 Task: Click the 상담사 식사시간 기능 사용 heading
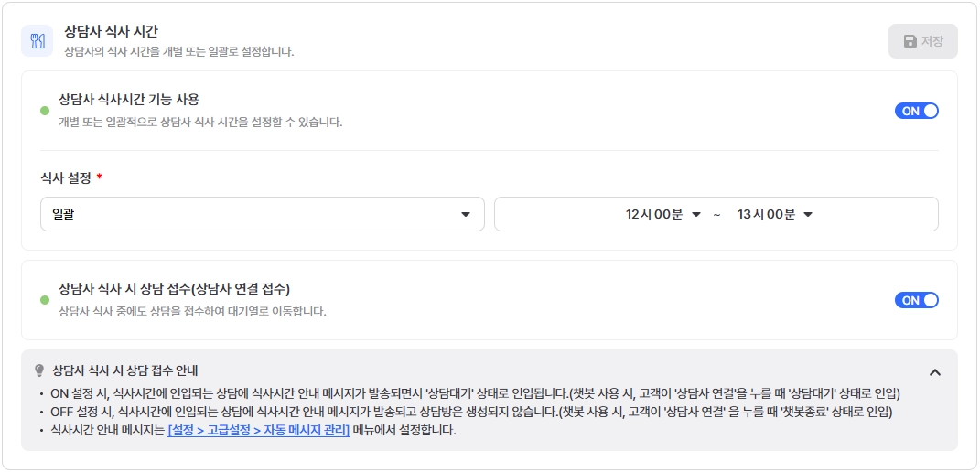pos(129,99)
